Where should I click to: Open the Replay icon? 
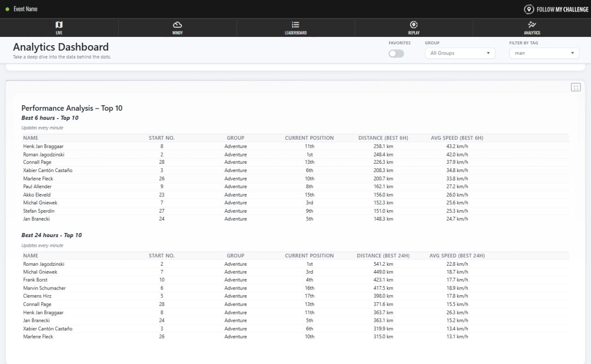(414, 25)
